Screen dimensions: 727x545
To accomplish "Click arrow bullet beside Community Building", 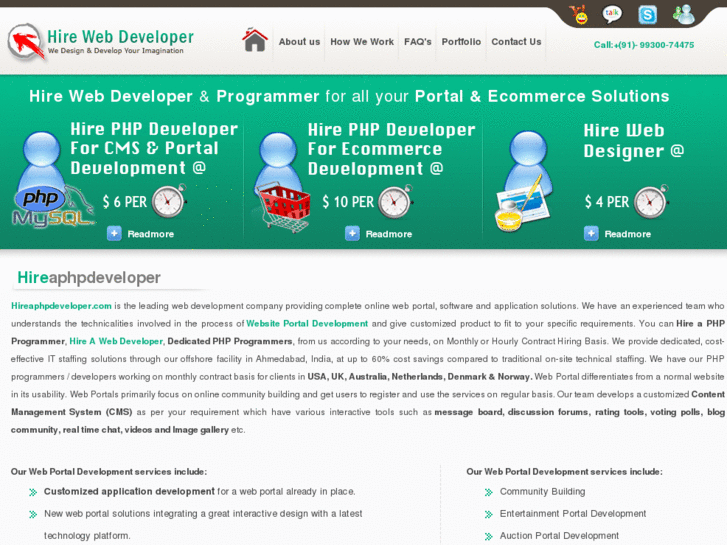I will [x=488, y=492].
